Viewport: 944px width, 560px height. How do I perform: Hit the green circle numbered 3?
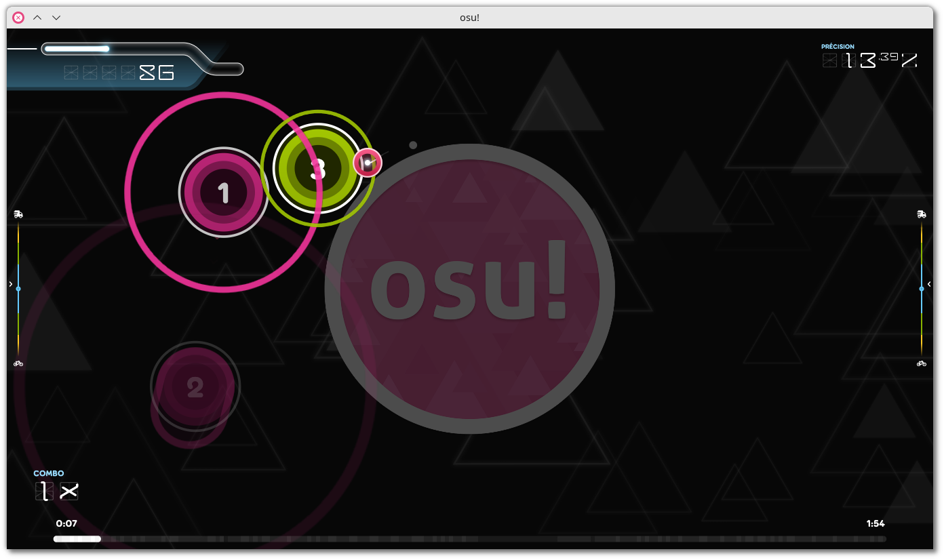(317, 168)
